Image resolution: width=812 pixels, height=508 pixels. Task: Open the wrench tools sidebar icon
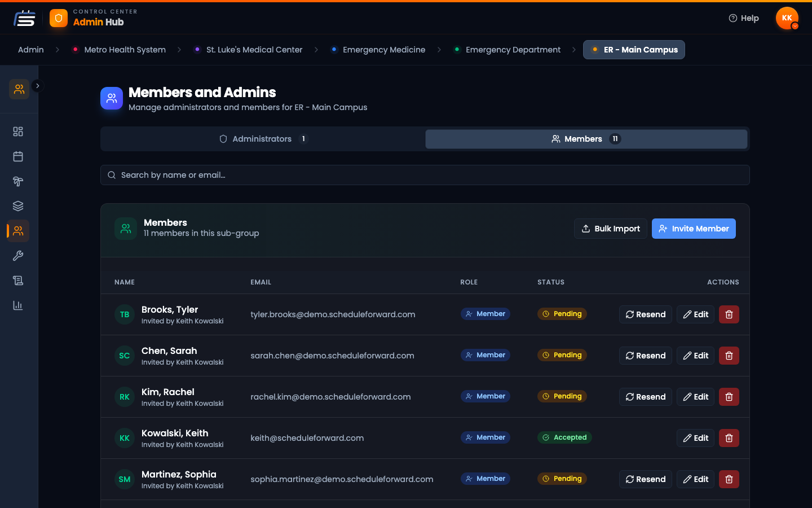click(18, 256)
